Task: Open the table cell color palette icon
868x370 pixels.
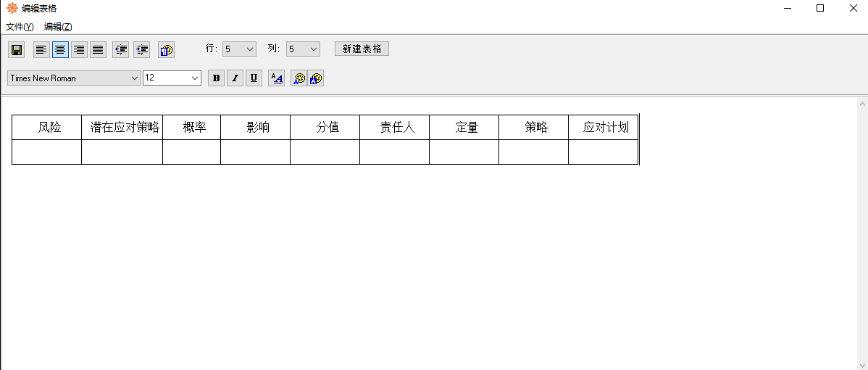Action: click(x=166, y=50)
